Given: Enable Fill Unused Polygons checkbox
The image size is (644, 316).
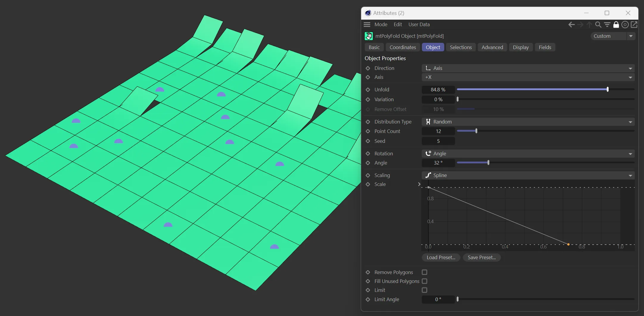Looking at the screenshot, I should (425, 281).
